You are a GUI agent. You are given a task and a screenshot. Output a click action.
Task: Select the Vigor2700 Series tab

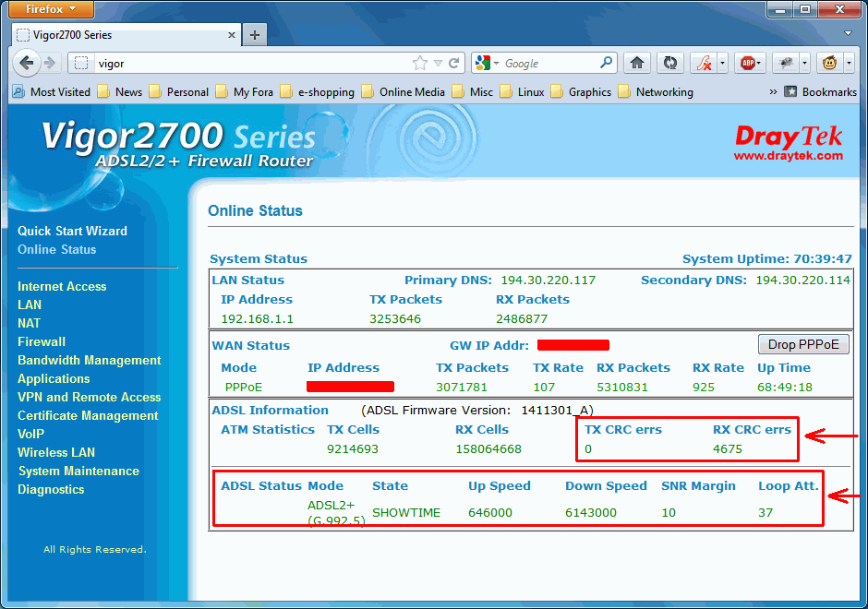(x=127, y=35)
